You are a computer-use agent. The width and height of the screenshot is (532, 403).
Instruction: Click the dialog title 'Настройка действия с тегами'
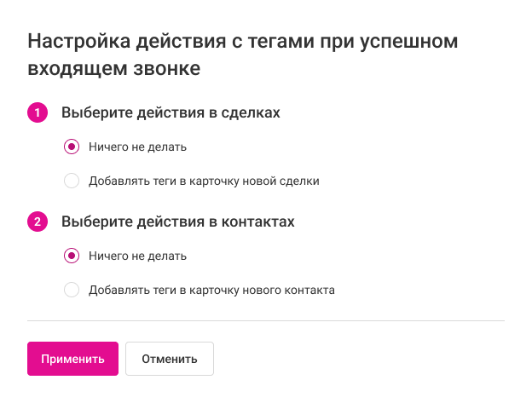click(244, 41)
